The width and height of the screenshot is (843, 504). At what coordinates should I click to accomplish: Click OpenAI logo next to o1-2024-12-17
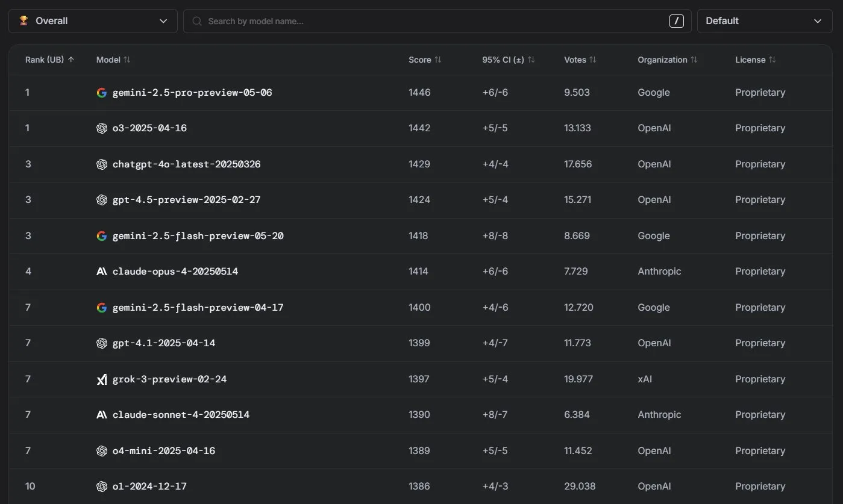pyautogui.click(x=102, y=487)
